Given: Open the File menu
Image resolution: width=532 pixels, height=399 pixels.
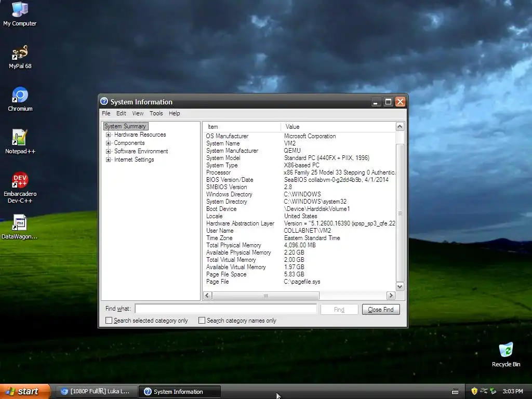Looking at the screenshot, I should click(106, 113).
